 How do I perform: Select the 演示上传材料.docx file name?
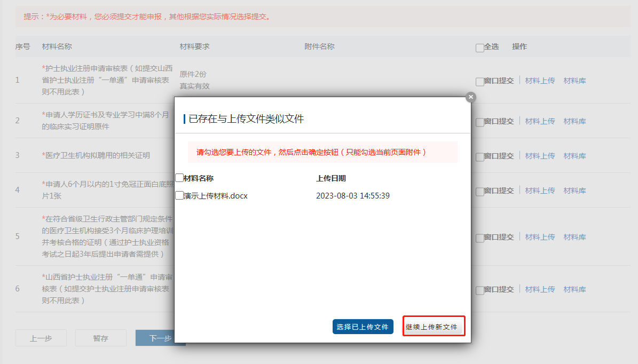(216, 196)
